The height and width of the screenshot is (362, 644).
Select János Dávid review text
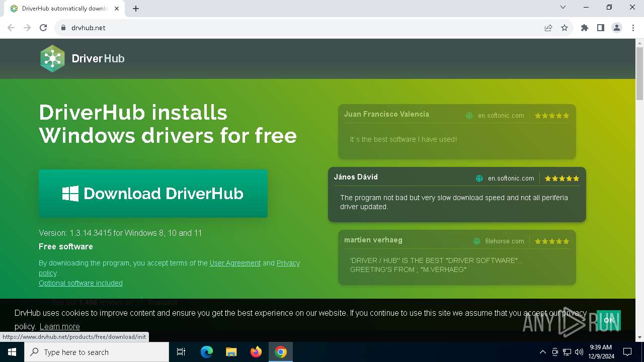(454, 202)
